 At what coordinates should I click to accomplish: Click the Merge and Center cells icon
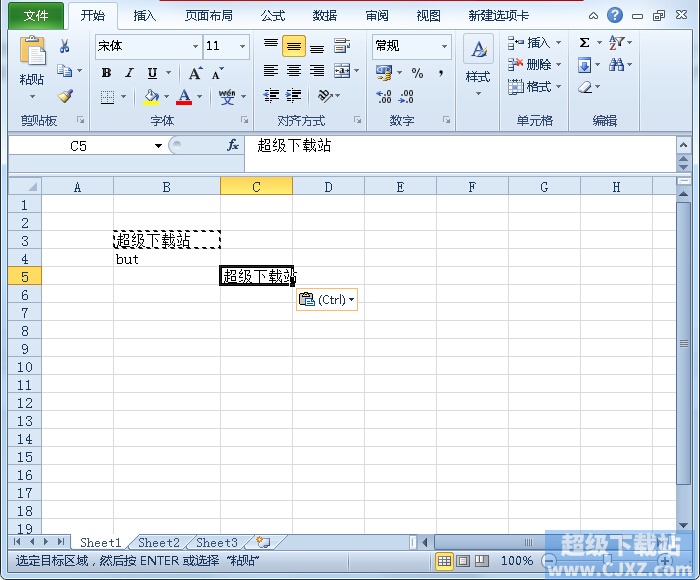pos(343,71)
